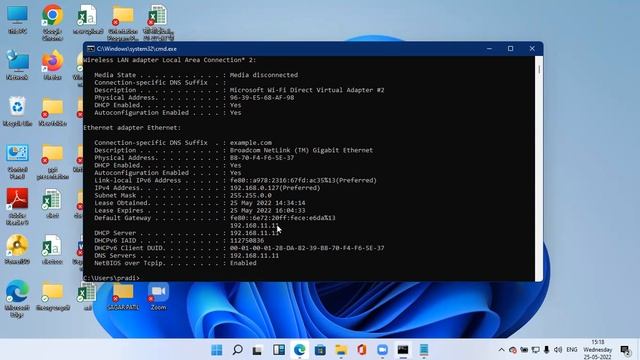Click the example.com DNS suffix text
Screen dimensions: 640x360
pos(251,143)
